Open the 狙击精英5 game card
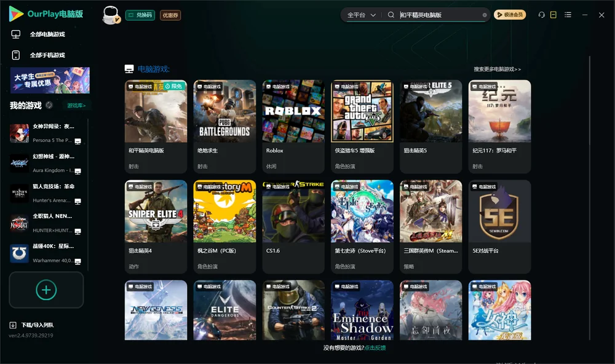Screen dimensions: 615x364 [430, 126]
